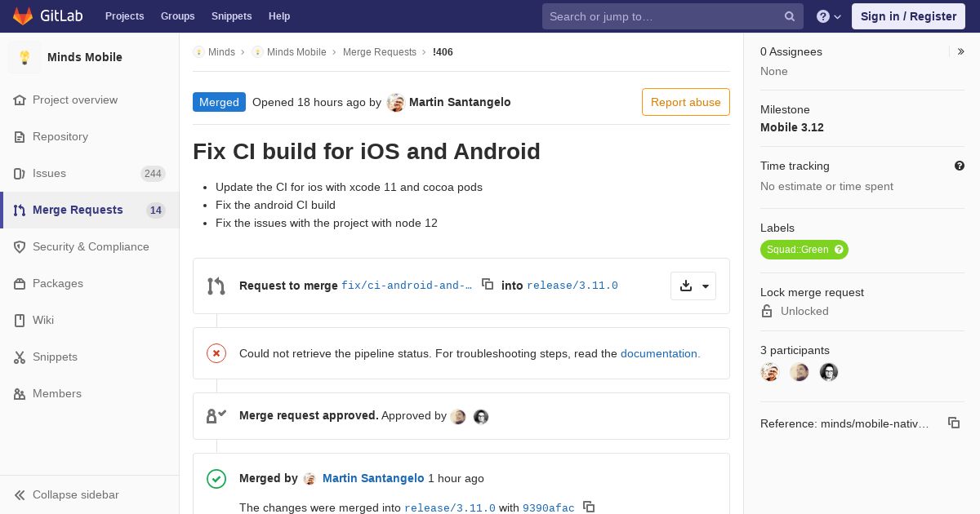Collapse the right sidebar chevrons
Image resolution: width=980 pixels, height=514 pixels.
(961, 51)
